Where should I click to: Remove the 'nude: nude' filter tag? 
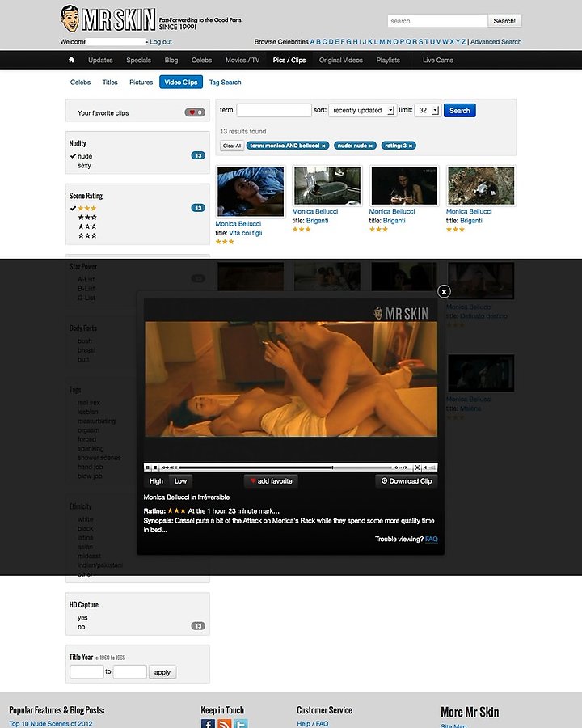tap(371, 146)
